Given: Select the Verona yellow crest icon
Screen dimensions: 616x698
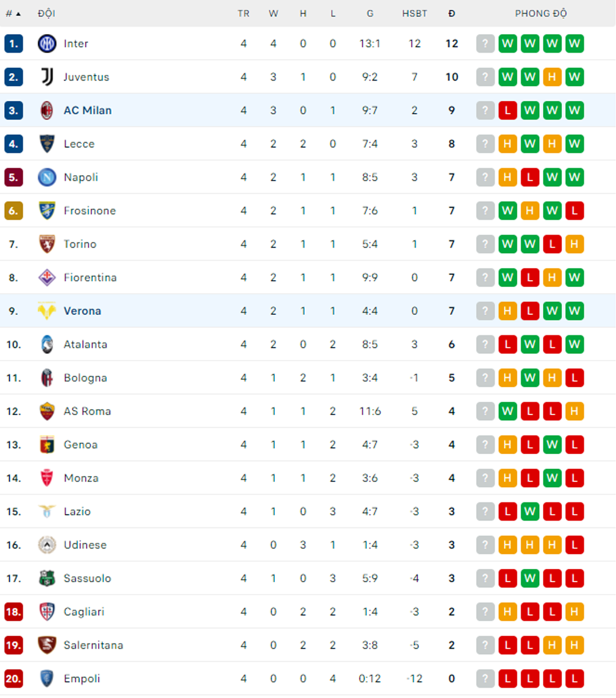Looking at the screenshot, I should pos(47,311).
